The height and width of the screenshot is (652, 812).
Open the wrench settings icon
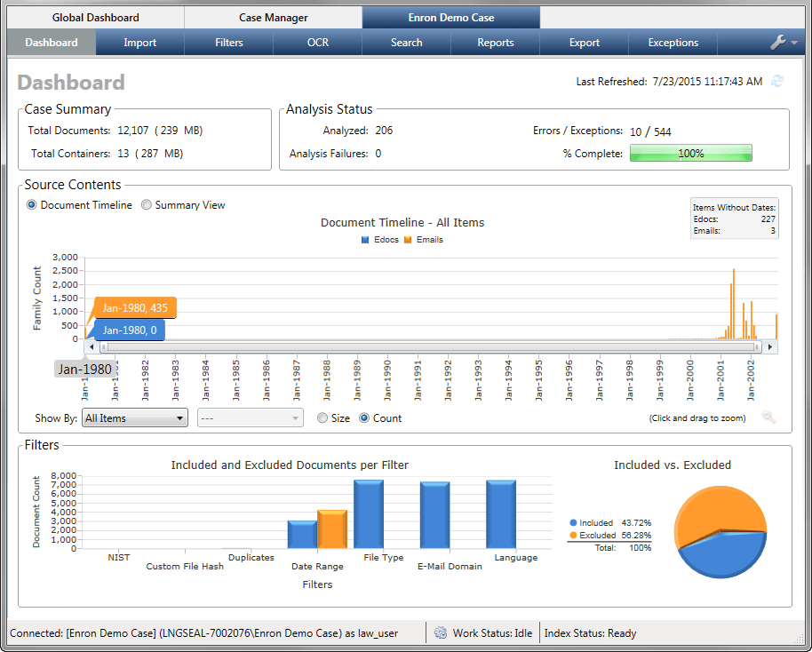[778, 43]
